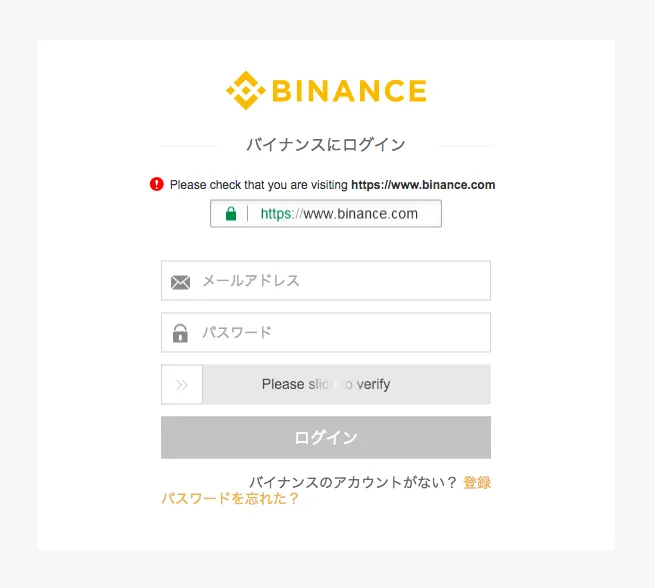Click the バイナンスのアカウントがない？ text
This screenshot has width=655, height=588.
point(353,482)
